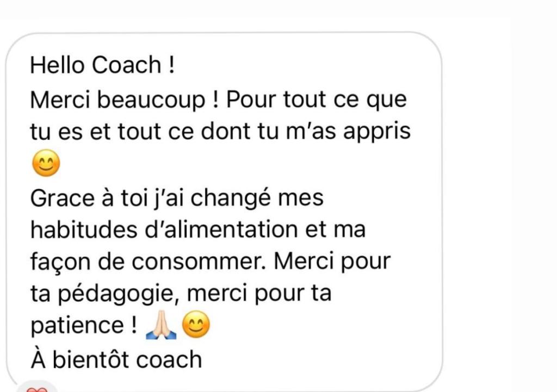The image size is (557, 392).
Task: Click the phrase "j'ai changé mes"
Action: (239, 198)
